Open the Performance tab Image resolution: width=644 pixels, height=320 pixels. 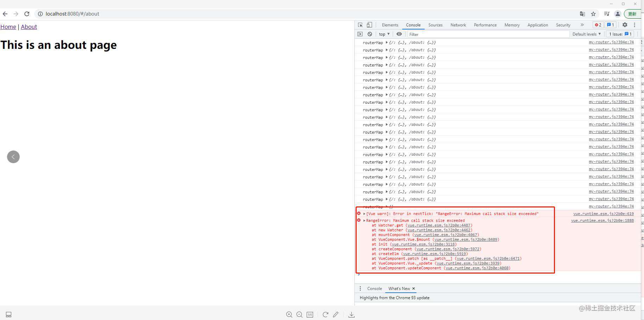pyautogui.click(x=485, y=25)
